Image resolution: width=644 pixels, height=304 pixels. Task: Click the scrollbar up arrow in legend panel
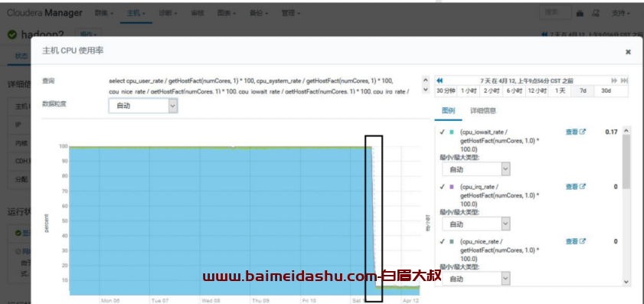[626, 131]
